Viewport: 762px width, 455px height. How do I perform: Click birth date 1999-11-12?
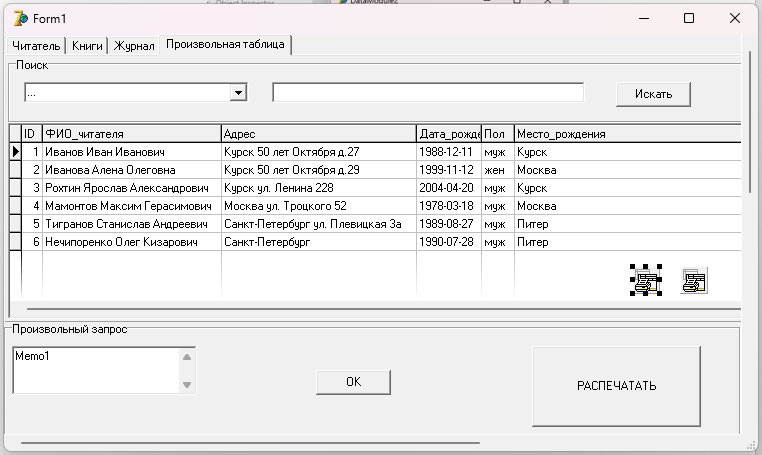[x=449, y=170]
